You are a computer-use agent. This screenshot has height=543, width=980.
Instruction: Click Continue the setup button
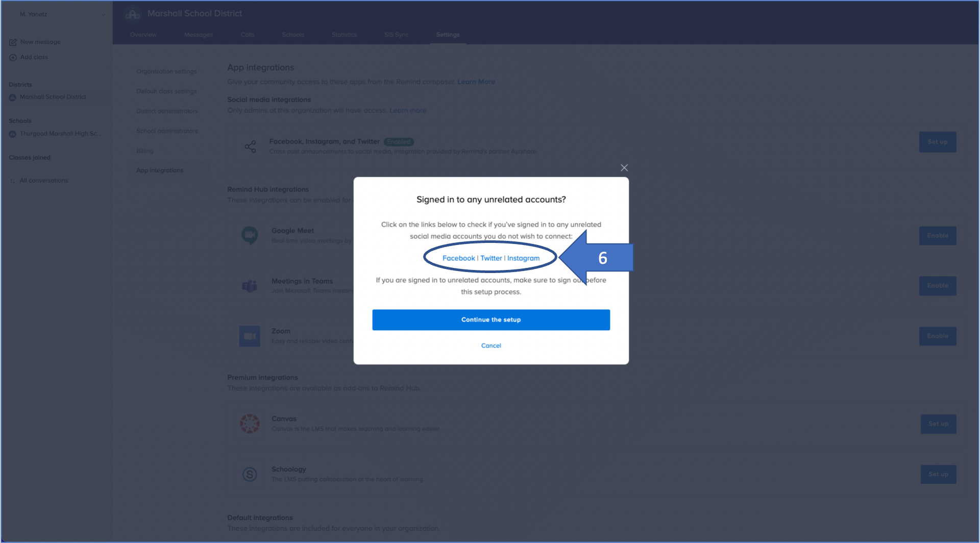coord(491,320)
